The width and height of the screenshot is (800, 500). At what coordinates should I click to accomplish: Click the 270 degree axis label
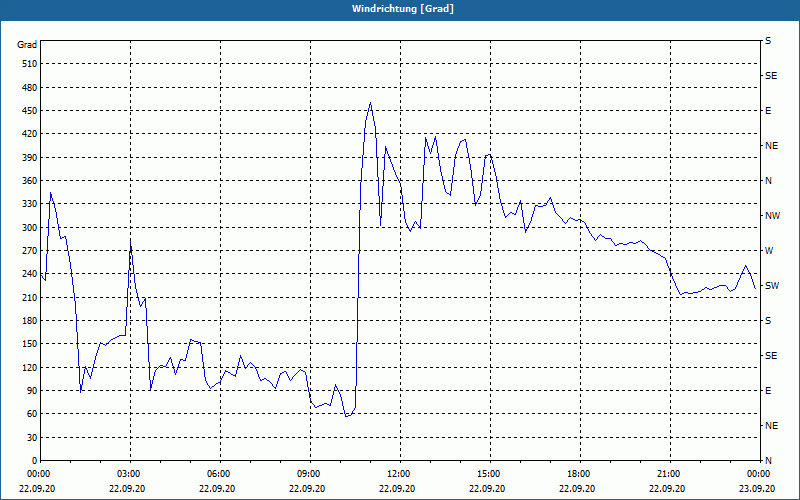pyautogui.click(x=30, y=251)
